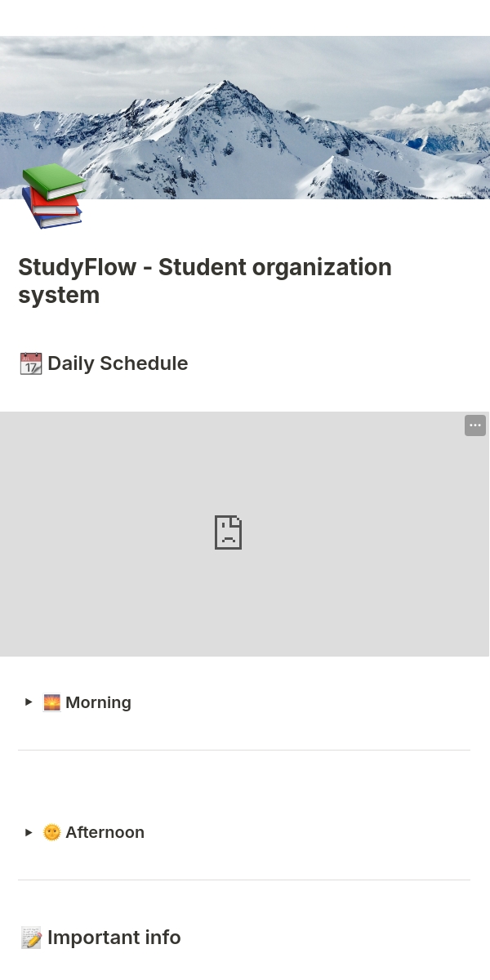Click the stacked books page icon
Image resolution: width=490 pixels, height=980 pixels.
point(53,196)
